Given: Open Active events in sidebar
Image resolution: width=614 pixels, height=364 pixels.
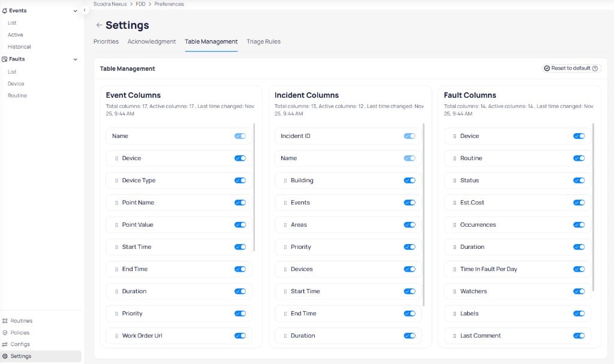Looking at the screenshot, I should [x=15, y=35].
